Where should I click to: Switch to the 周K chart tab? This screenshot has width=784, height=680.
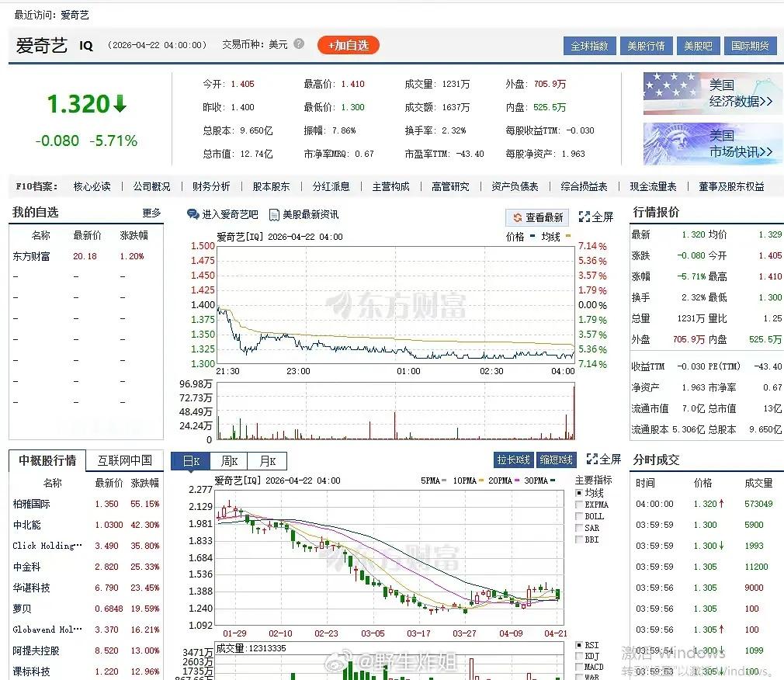(229, 461)
